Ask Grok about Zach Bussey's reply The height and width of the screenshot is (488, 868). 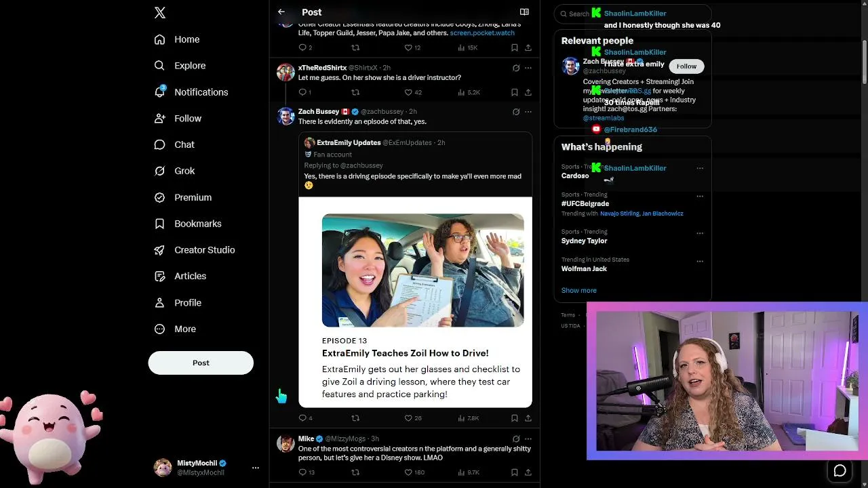pyautogui.click(x=516, y=112)
